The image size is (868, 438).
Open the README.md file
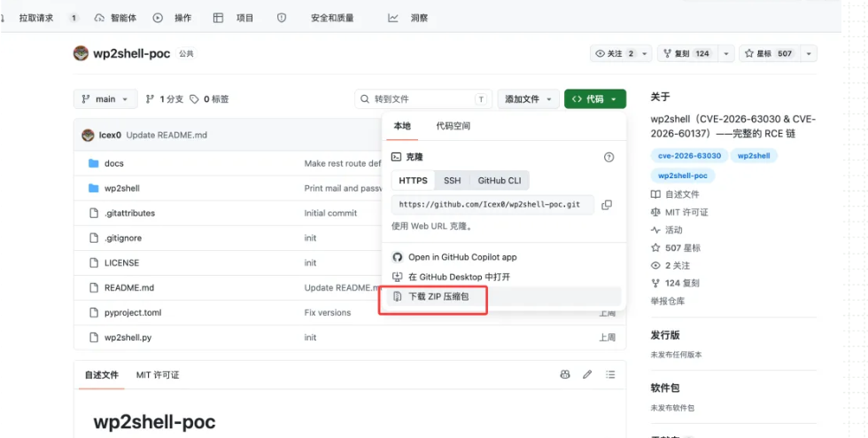click(129, 288)
